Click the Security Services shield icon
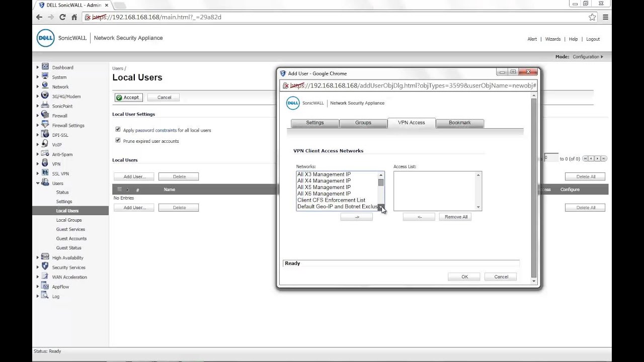Image resolution: width=644 pixels, height=362 pixels. 45,266
